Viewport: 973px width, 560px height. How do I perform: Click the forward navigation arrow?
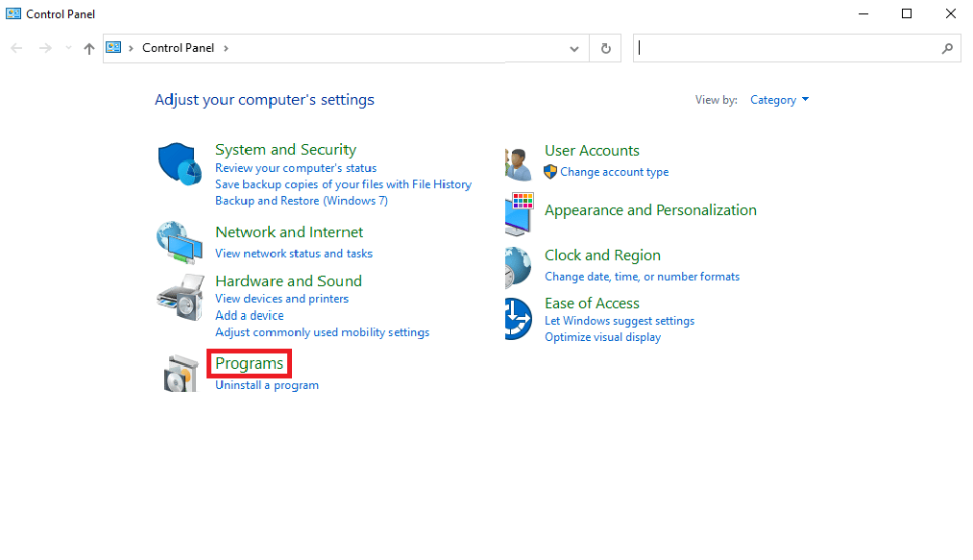click(x=45, y=48)
